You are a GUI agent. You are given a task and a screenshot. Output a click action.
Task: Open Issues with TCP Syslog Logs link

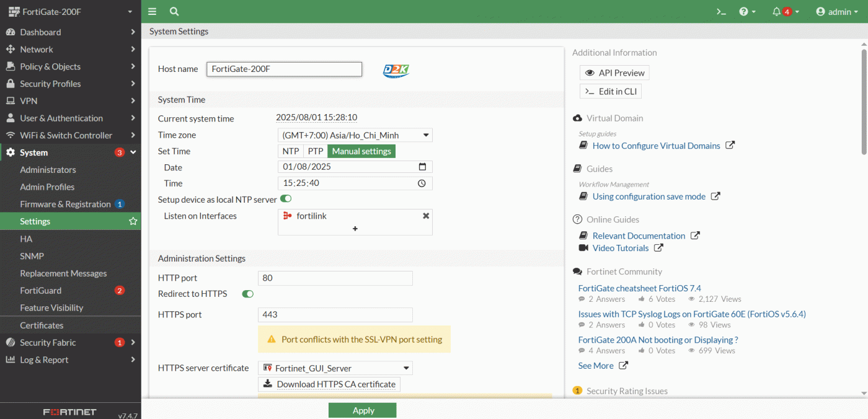coord(692,314)
